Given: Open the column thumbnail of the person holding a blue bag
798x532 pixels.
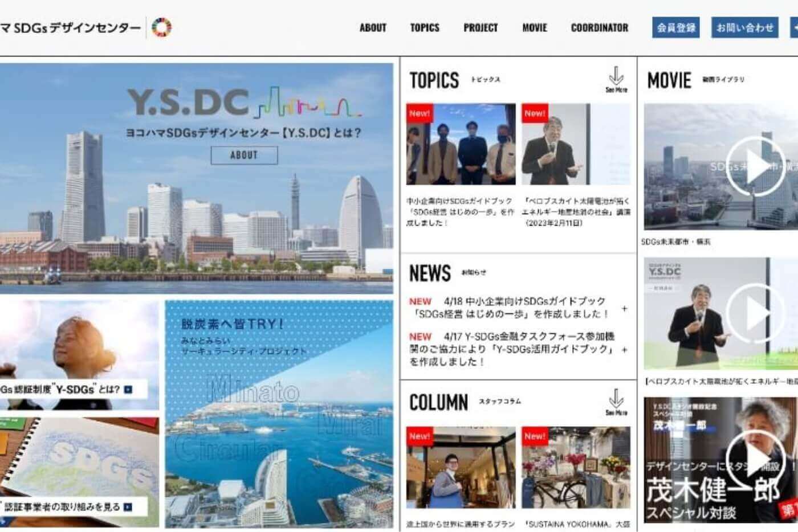Looking at the screenshot, I should (461, 468).
